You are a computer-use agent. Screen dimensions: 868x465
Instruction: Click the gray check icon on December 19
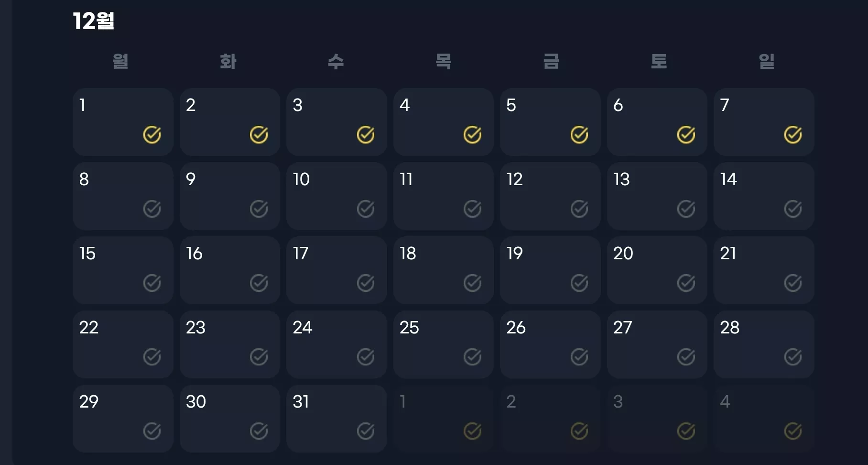(x=579, y=283)
